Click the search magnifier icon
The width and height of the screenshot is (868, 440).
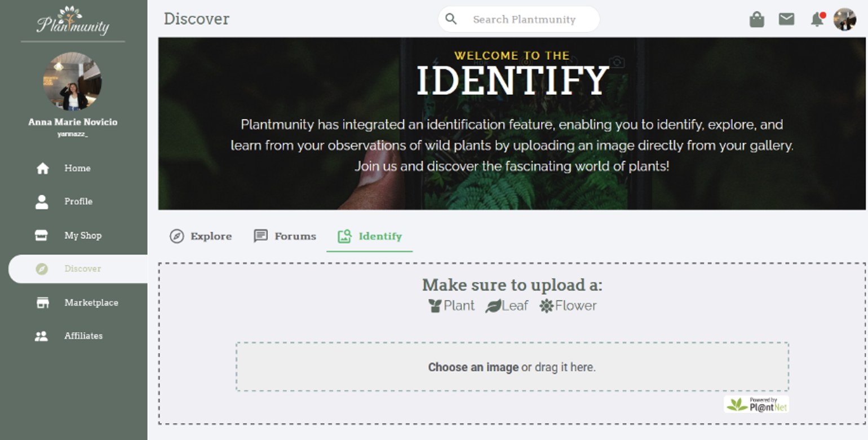coord(451,19)
